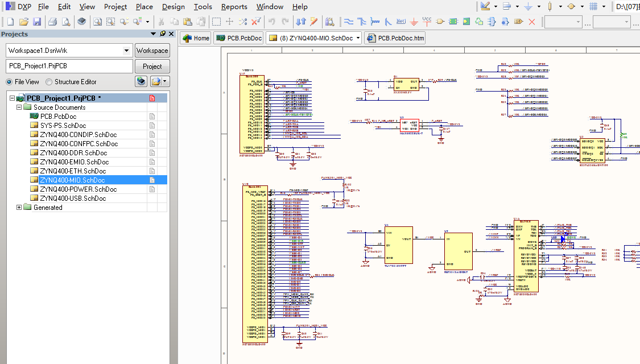Click the cross probe wand icon
The width and height of the screenshot is (640, 364).
pyautogui.click(x=314, y=22)
